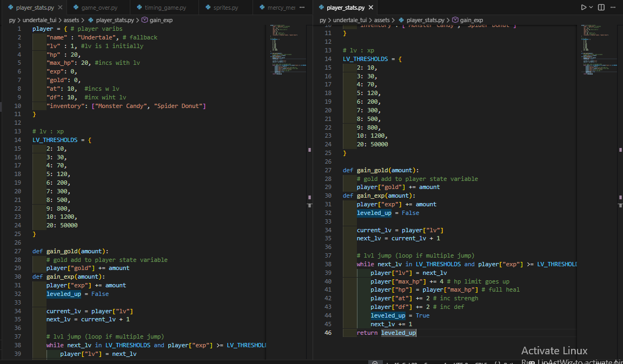
Task: Click player_stats.py in the left breadcrumb
Action: 115,20
